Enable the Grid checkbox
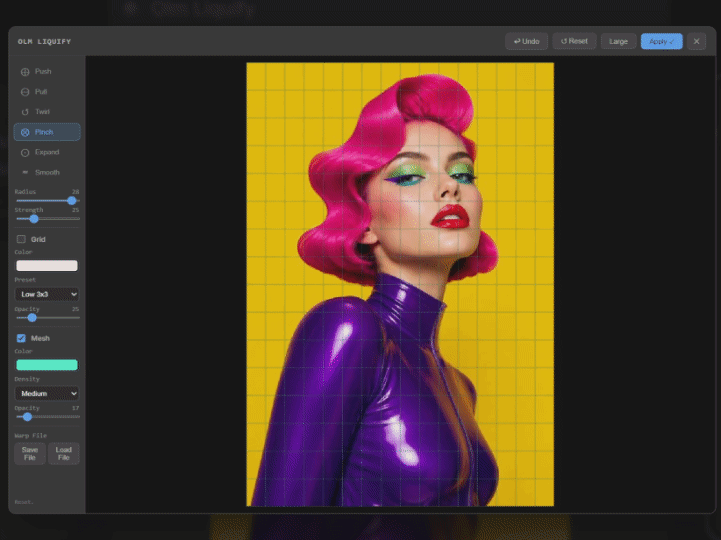The image size is (721, 540). 21,239
